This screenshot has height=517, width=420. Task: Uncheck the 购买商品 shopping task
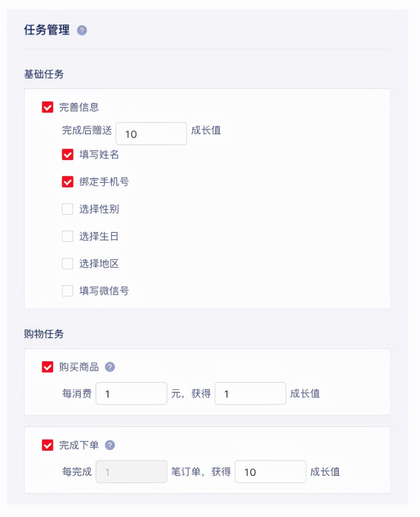click(x=47, y=367)
